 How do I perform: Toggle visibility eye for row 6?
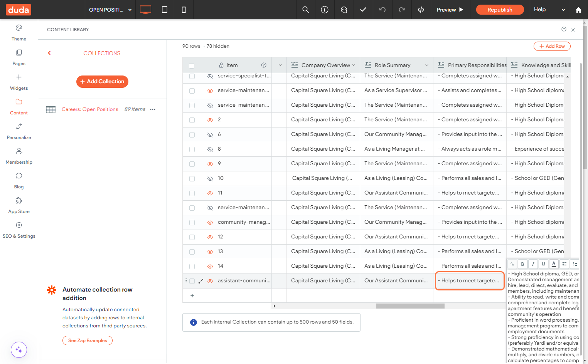(210, 134)
